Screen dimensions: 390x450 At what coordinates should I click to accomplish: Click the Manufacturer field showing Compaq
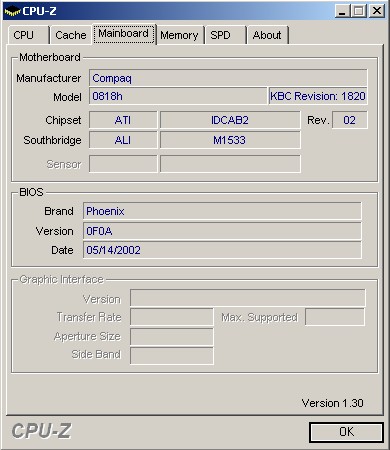point(228,78)
